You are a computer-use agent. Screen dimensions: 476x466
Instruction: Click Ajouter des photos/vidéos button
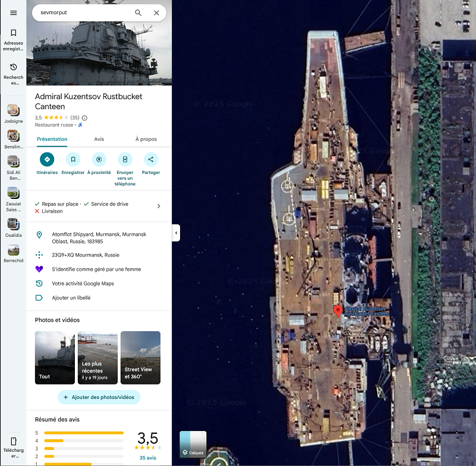(x=99, y=397)
